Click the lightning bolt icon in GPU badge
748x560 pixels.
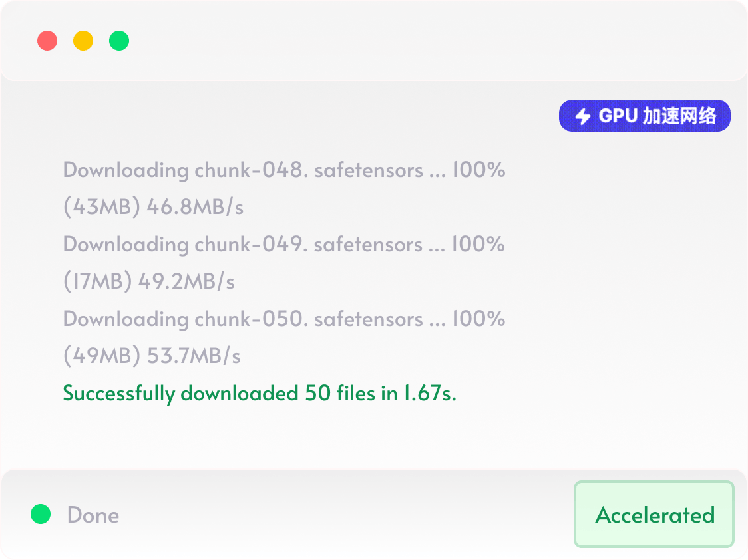click(x=583, y=116)
